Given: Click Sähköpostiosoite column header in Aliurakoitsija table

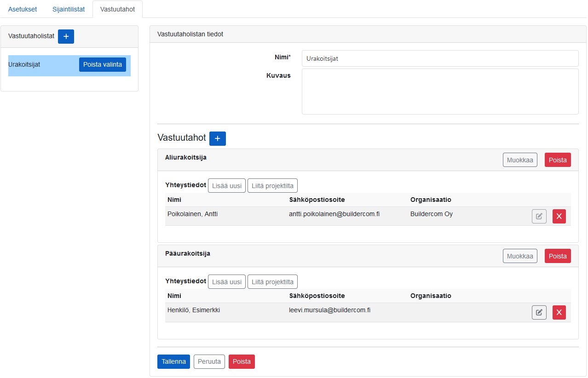Looking at the screenshot, I should [317, 200].
